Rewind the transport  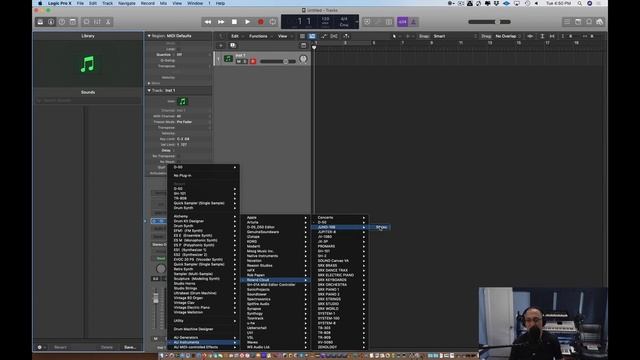pyautogui.click(x=208, y=22)
